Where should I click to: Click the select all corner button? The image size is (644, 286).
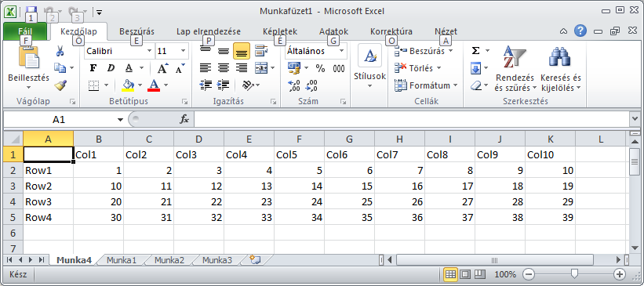[x=13, y=139]
